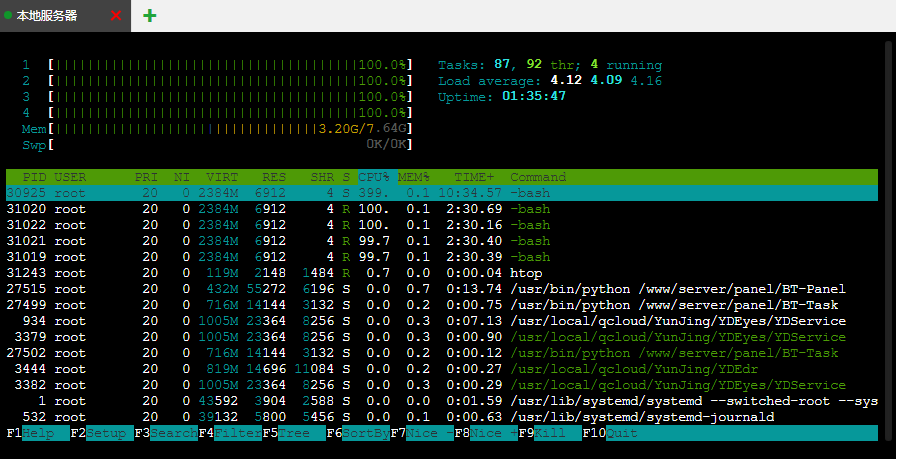Click F8 Nice + in footer
Viewport: 900px width, 459px height.
pyautogui.click(x=486, y=433)
